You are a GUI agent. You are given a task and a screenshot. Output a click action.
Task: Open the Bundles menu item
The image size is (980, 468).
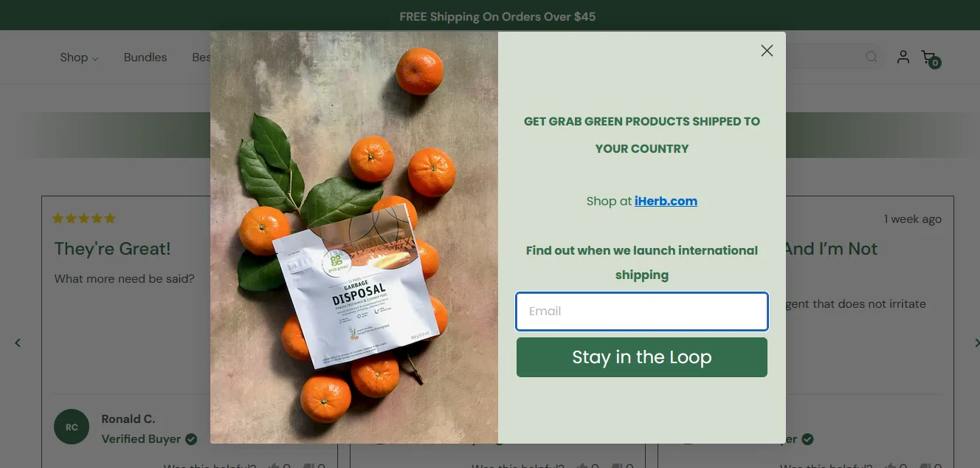tap(145, 58)
